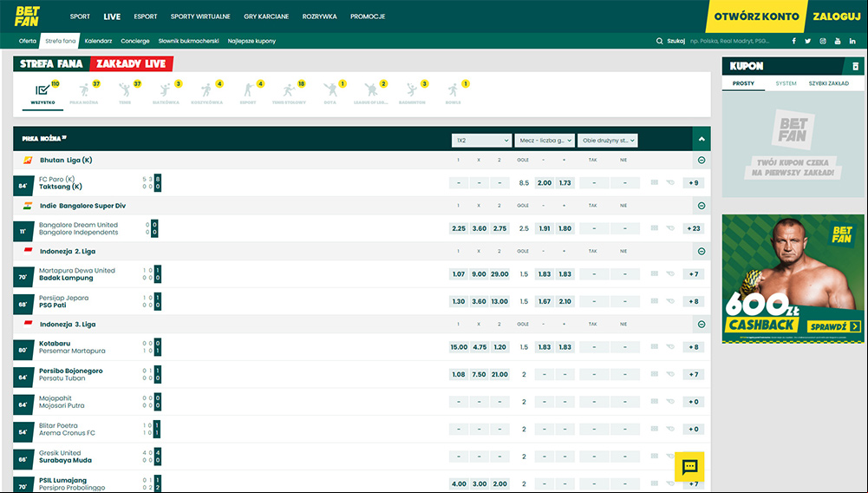The height and width of the screenshot is (493, 868).
Task: Expand +23 more bets for Bangalore match
Action: (694, 228)
